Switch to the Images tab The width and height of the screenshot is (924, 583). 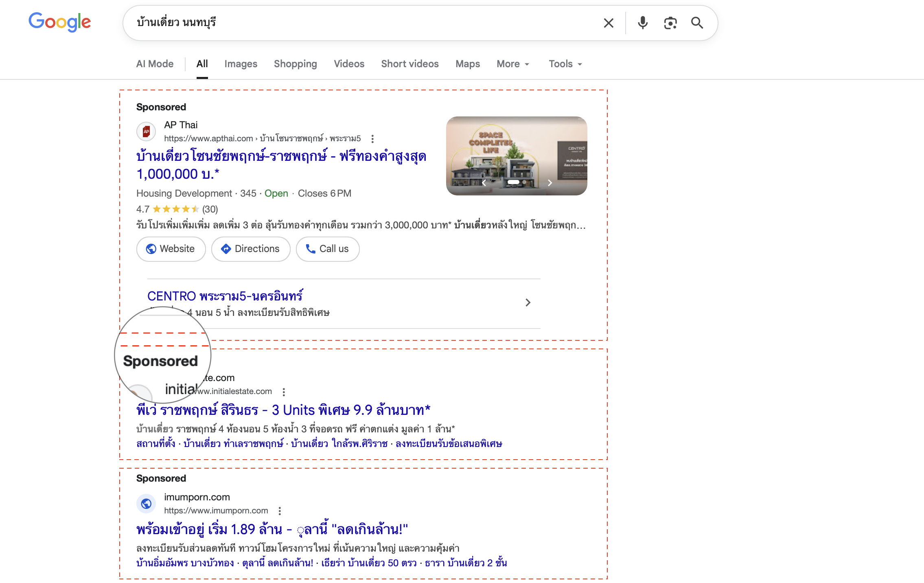241,64
